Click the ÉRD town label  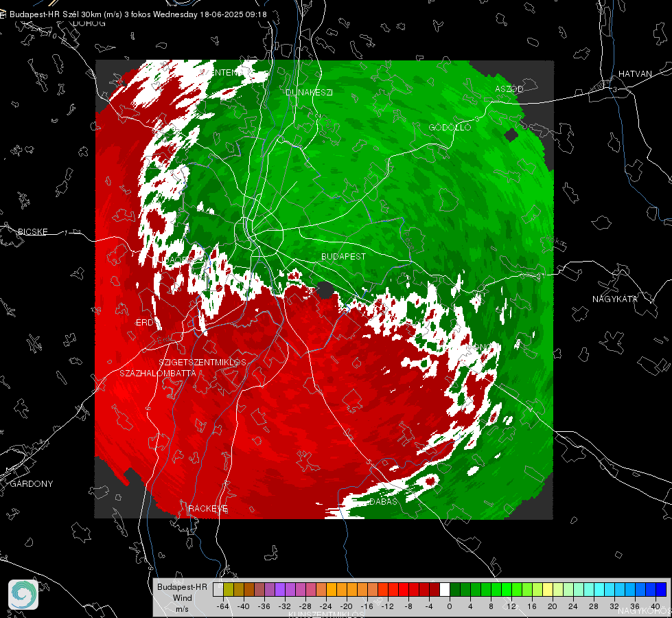[144, 323]
